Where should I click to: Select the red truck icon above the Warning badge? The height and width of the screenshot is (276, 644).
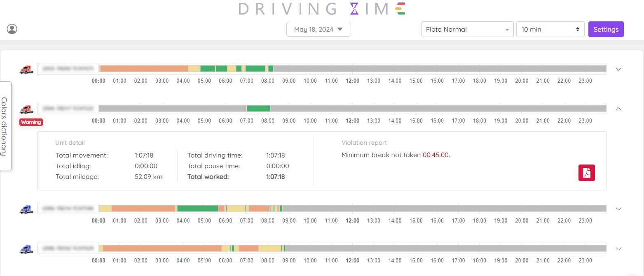point(26,109)
